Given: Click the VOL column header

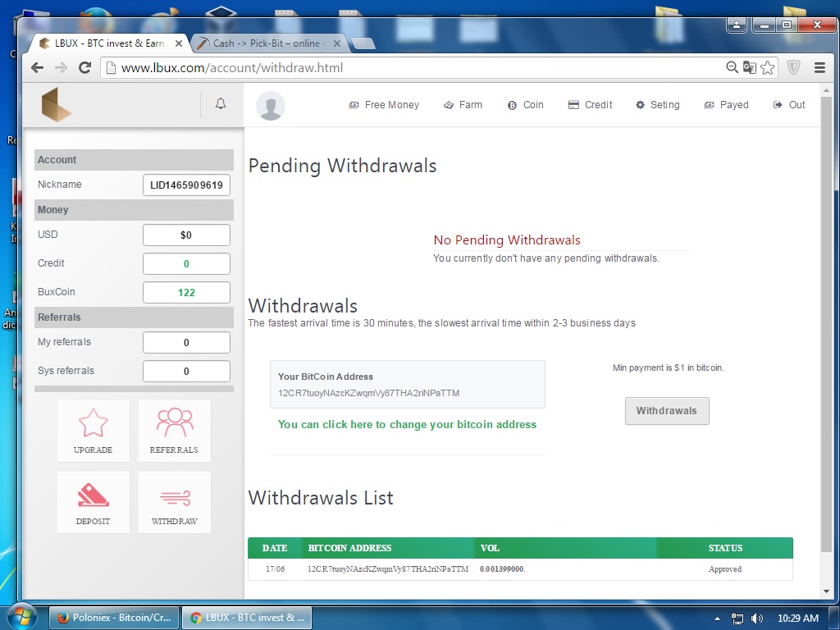Looking at the screenshot, I should pos(565,548).
